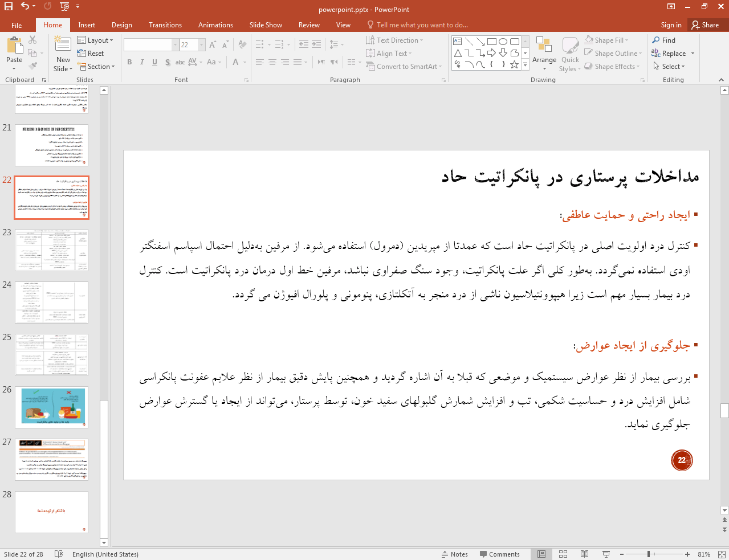
Task: Switch to the Insert tab
Action: click(x=87, y=25)
